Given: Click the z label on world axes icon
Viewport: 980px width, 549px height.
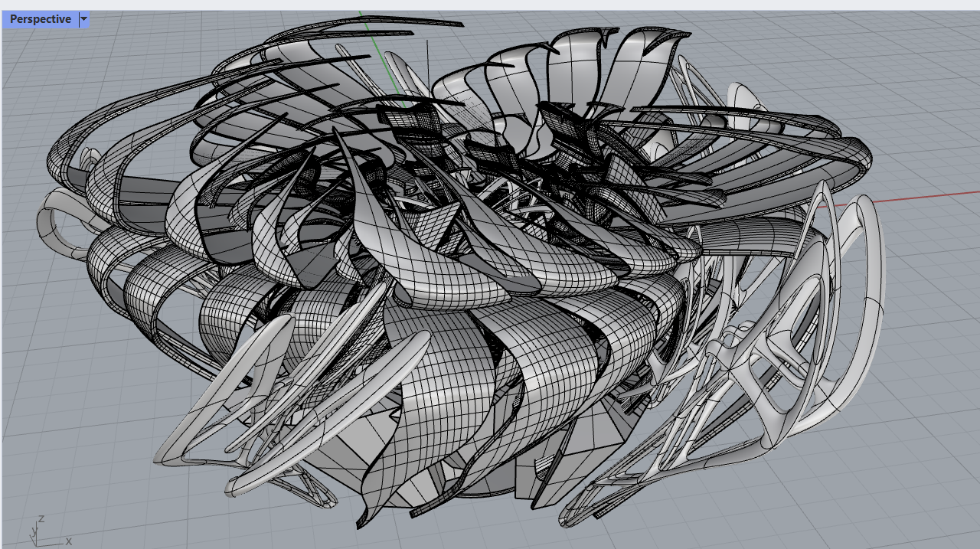Looking at the screenshot, I should coord(41,518).
